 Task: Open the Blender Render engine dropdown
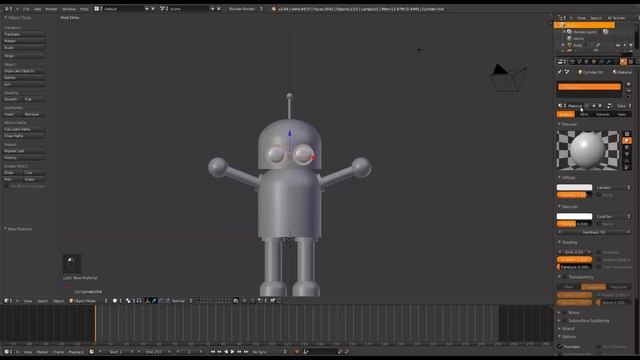(x=245, y=9)
